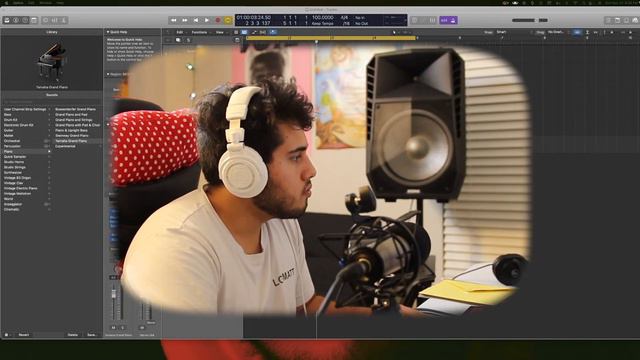Viewport: 640px width, 360px height.
Task: Click the Library search field
Action: (52, 102)
